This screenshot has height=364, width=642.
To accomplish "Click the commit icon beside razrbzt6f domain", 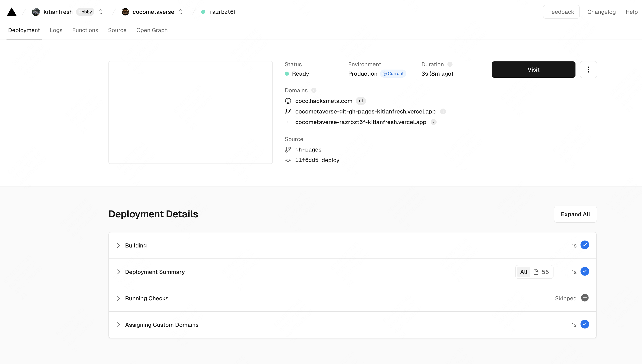I will pos(288,122).
